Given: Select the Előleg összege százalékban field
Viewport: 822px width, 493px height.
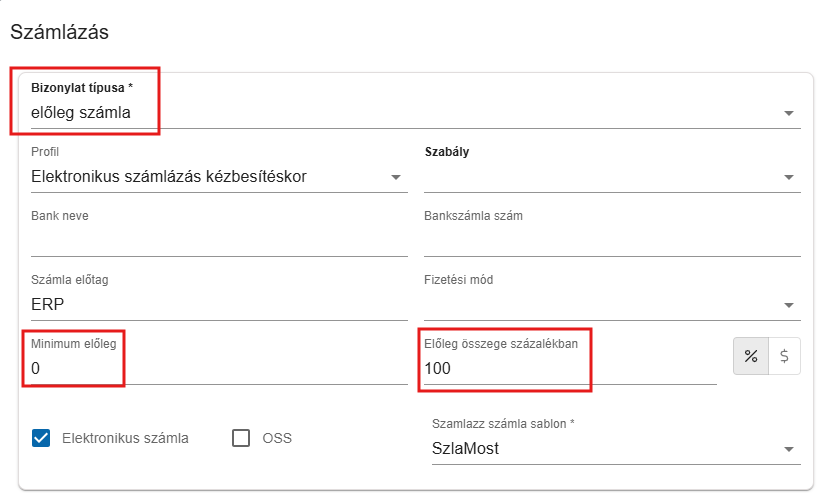Looking at the screenshot, I should pos(569,369).
